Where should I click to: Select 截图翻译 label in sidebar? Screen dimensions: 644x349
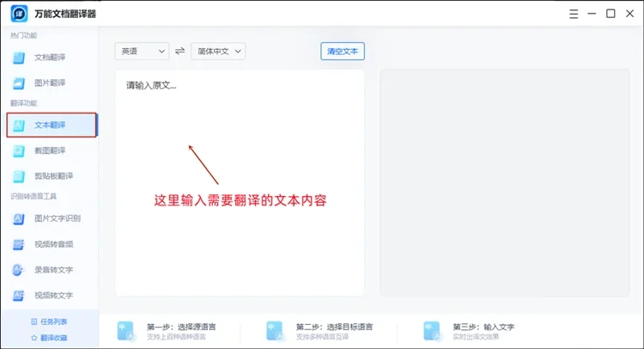pyautogui.click(x=50, y=151)
